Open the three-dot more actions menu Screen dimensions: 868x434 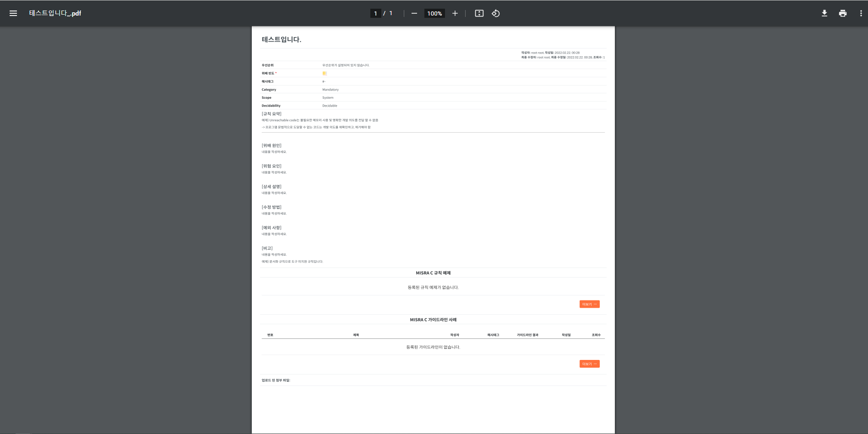click(x=861, y=13)
